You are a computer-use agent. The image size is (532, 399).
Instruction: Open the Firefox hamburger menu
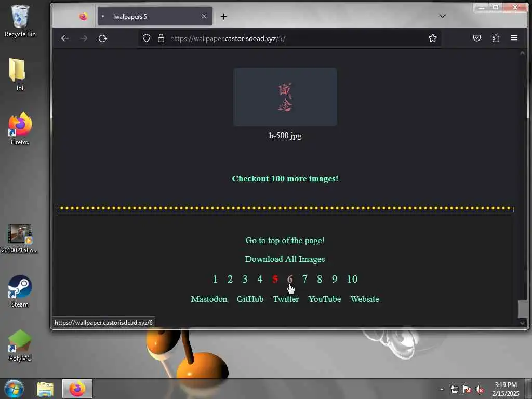(514, 38)
